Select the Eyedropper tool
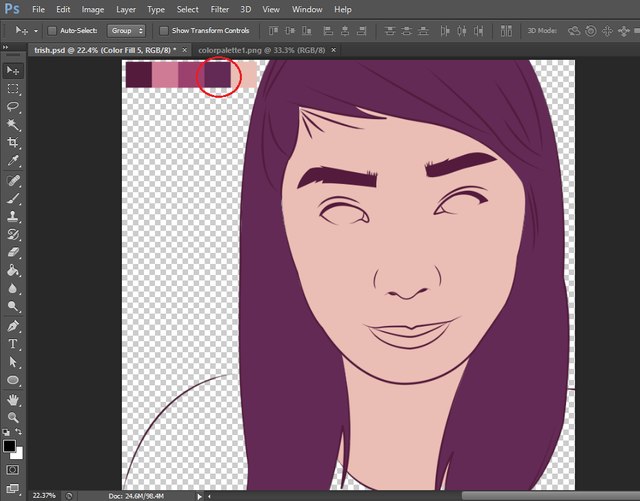This screenshot has height=501, width=640. coord(14,161)
